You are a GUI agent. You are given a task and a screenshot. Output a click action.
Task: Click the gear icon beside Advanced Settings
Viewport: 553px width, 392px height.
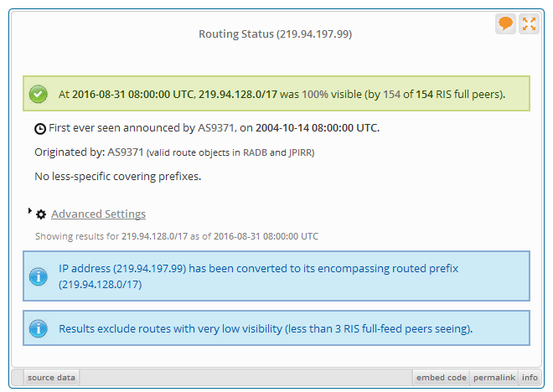41,214
